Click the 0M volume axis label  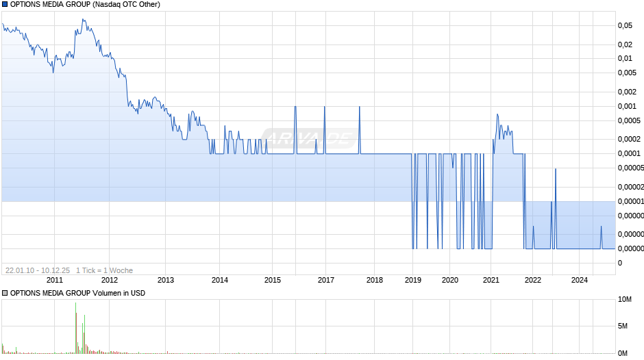click(x=623, y=353)
